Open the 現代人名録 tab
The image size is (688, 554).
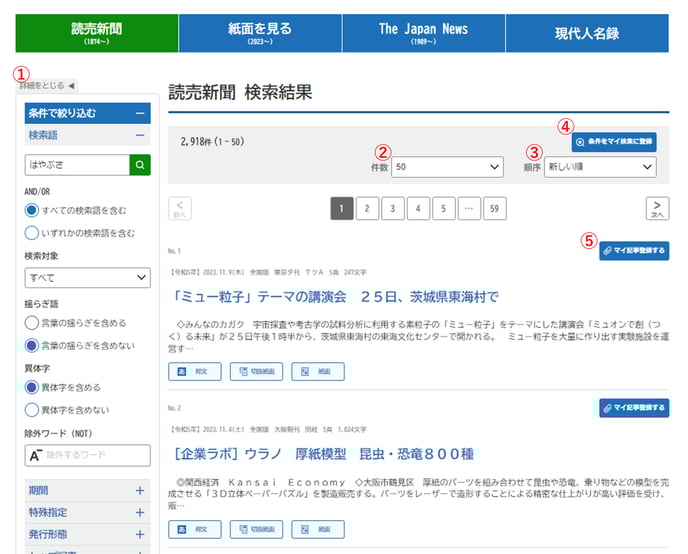pyautogui.click(x=590, y=33)
